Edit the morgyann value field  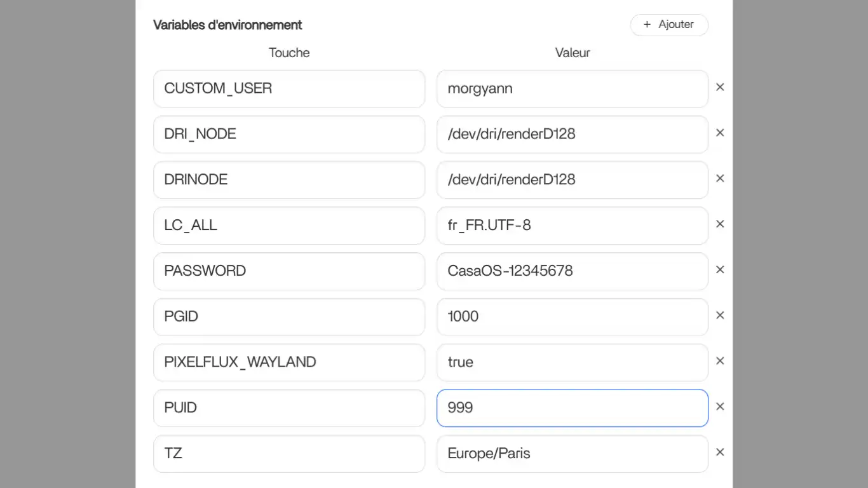(x=572, y=89)
